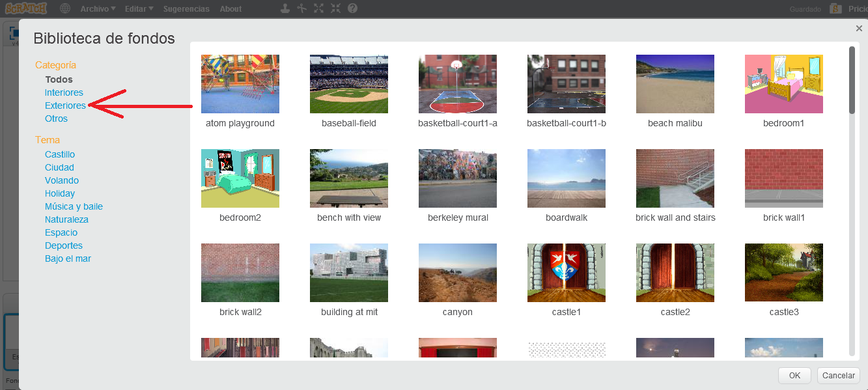Image resolution: width=868 pixels, height=390 pixels.
Task: Open the Editar menu
Action: (139, 9)
